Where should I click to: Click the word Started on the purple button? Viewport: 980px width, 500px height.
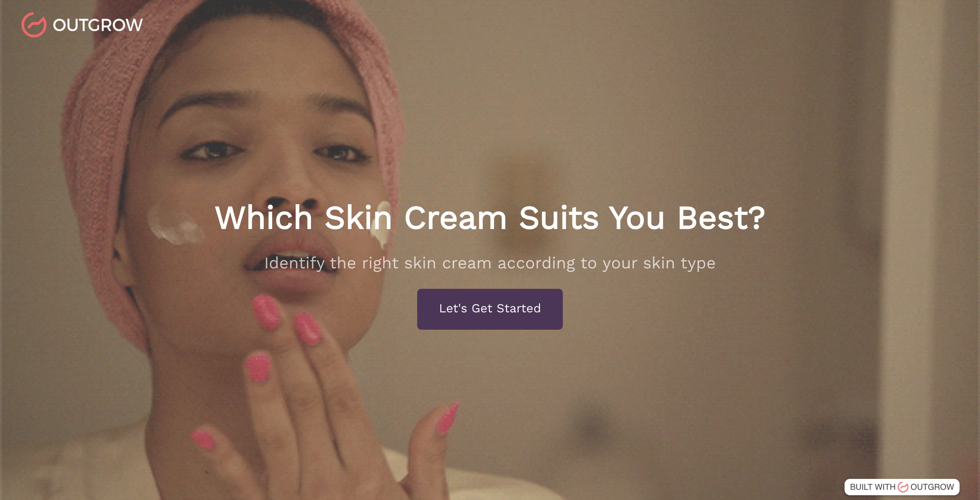[519, 308]
